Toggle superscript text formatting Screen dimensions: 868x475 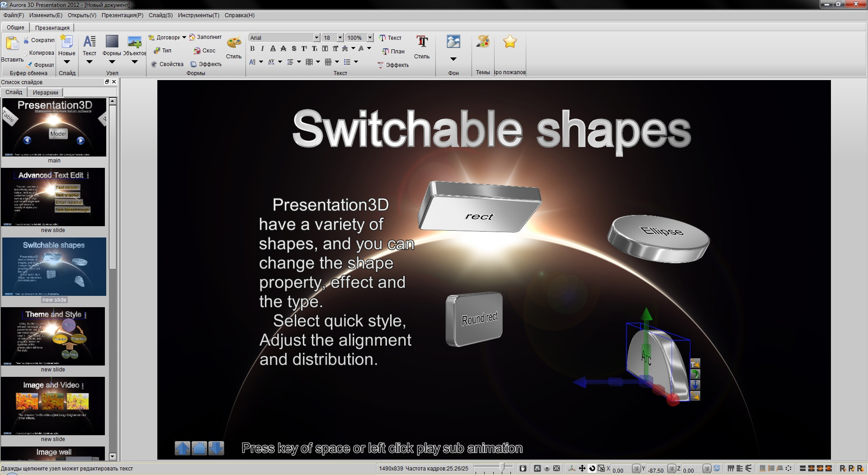pos(304,48)
